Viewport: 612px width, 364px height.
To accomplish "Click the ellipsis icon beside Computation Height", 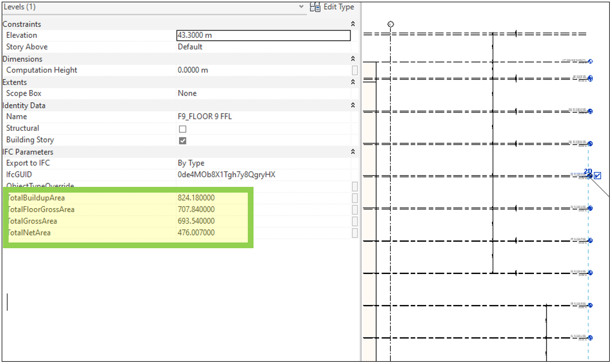I will coord(355,70).
